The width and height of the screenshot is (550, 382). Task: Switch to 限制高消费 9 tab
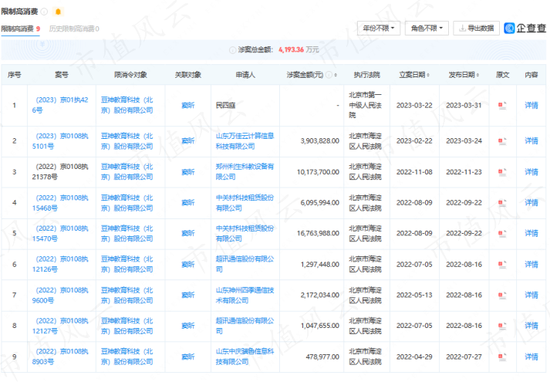pos(20,29)
